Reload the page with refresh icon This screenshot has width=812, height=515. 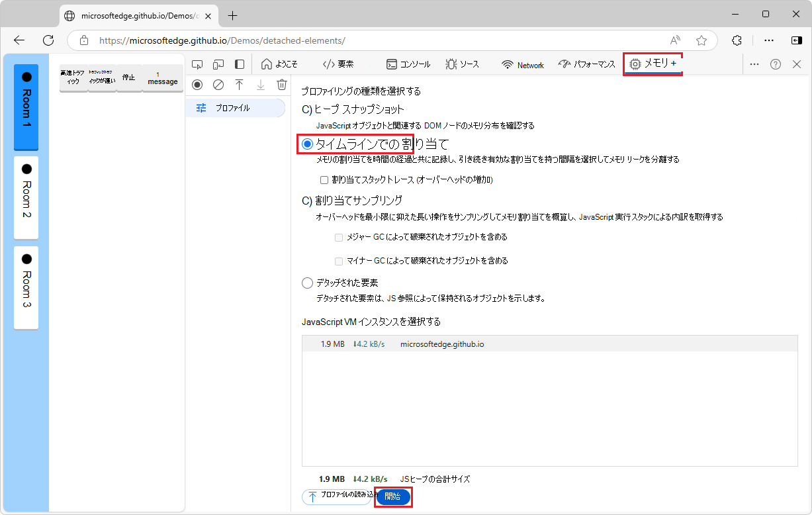[x=48, y=40]
